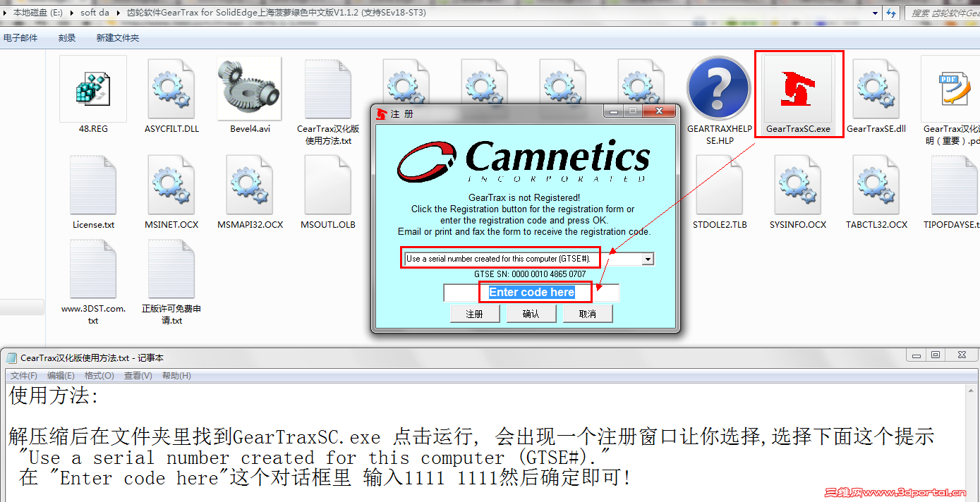The image size is (980, 502).
Task: Select the GearTraxSC.exe program icon
Action: tap(798, 90)
